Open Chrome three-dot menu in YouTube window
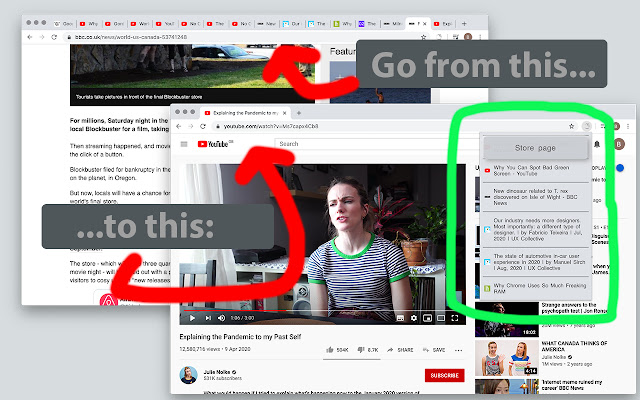Image resolution: width=640 pixels, height=400 pixels. coord(628,127)
